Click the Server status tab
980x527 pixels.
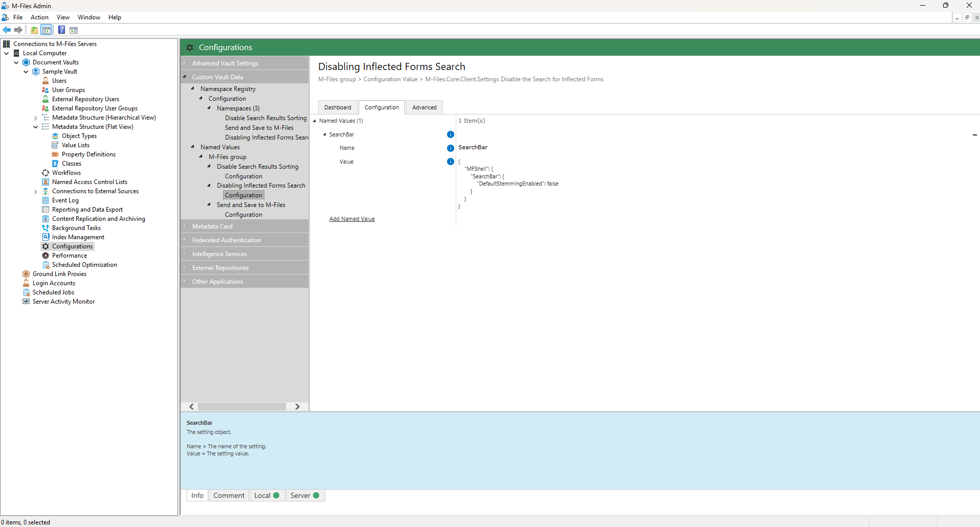(305, 495)
